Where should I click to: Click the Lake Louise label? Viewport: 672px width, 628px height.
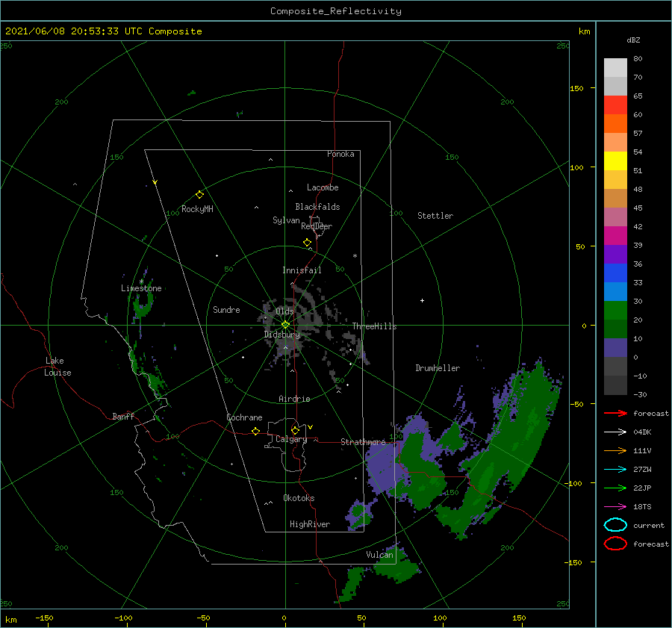click(x=57, y=367)
